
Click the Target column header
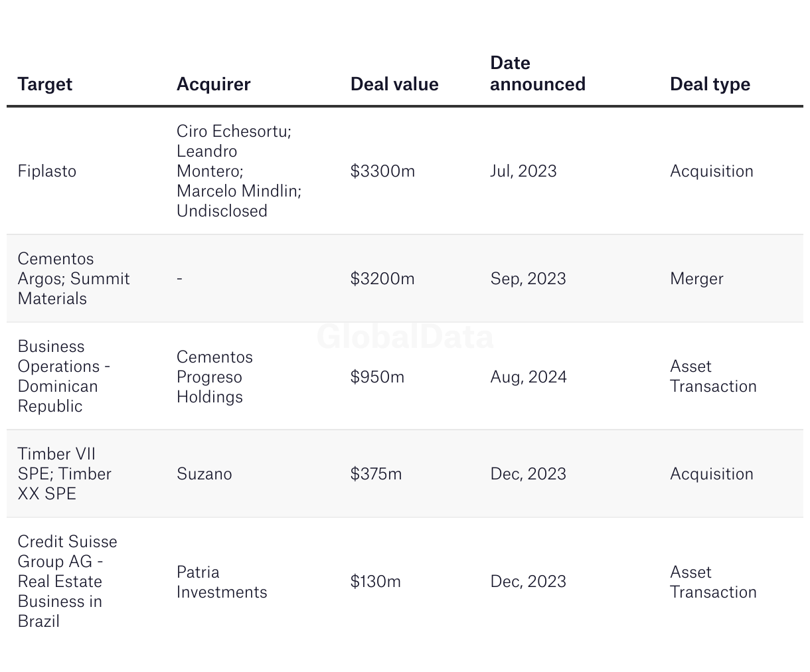45,84
